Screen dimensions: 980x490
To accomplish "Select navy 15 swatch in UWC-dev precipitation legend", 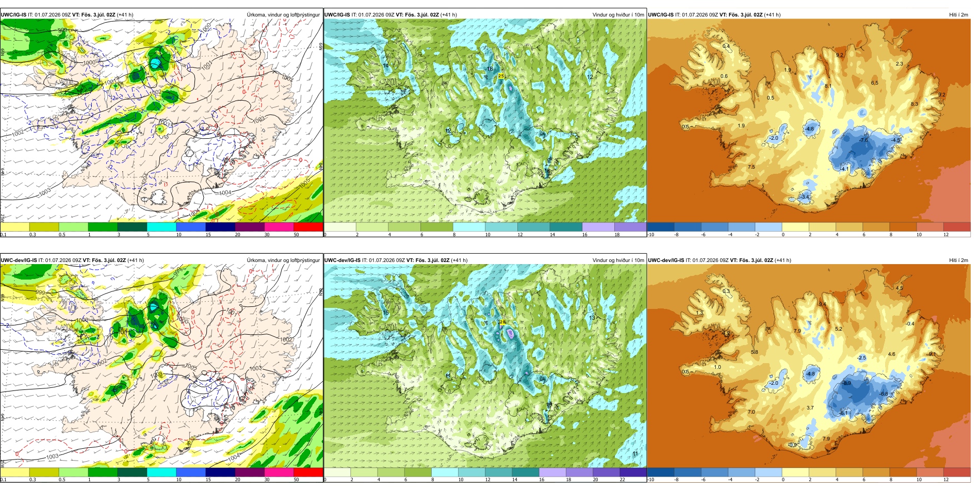I will 220,472.
